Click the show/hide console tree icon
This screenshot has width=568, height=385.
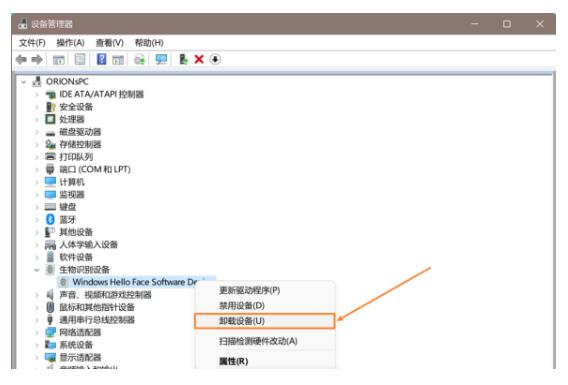[59, 59]
